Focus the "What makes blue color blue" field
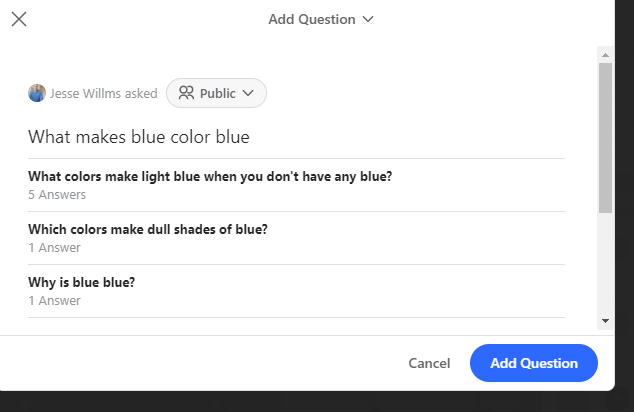The height and width of the screenshot is (412, 634). (x=296, y=137)
